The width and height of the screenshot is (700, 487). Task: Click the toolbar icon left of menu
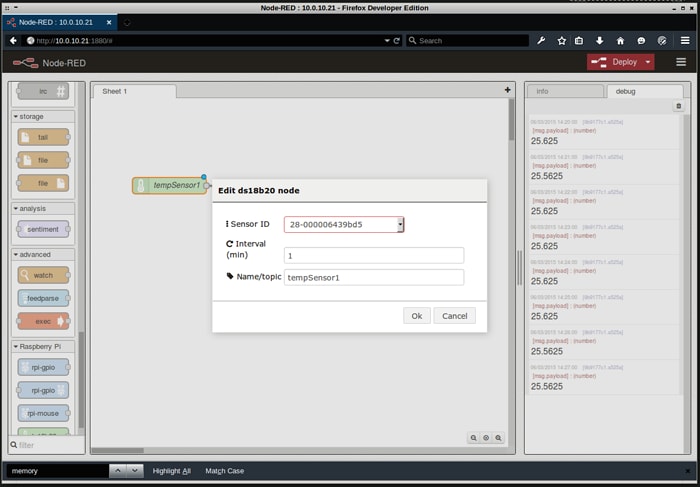click(662, 41)
